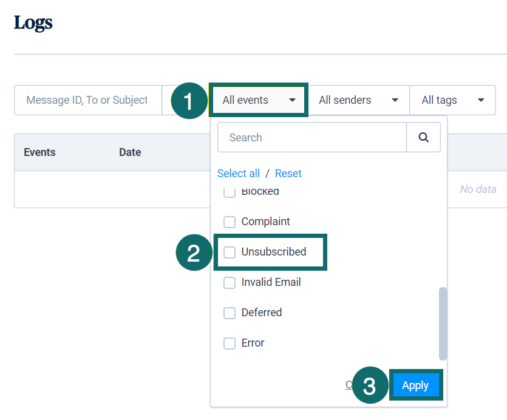Click Cancel to dismiss the filter panel
Viewport: 507px width, 420px height.
click(x=350, y=384)
